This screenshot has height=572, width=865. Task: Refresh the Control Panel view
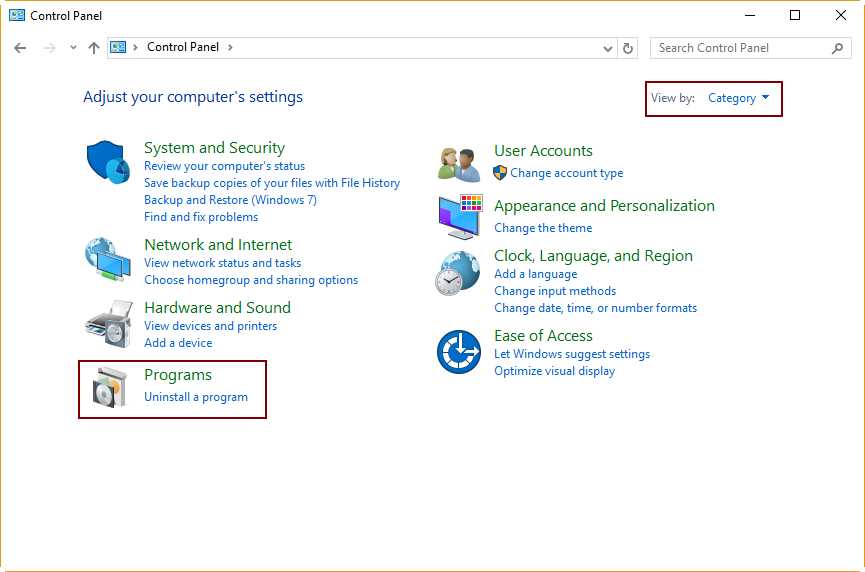(x=628, y=48)
